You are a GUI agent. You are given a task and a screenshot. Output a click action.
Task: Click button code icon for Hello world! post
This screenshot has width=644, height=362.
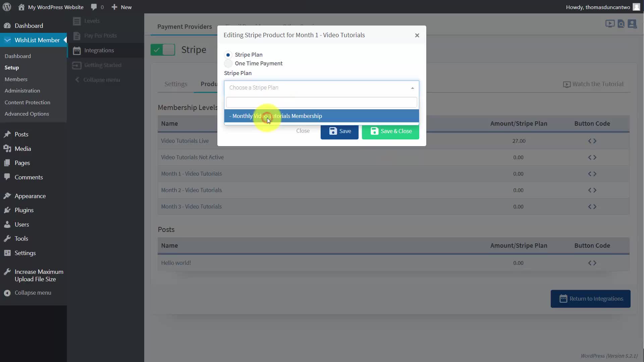[x=592, y=263]
